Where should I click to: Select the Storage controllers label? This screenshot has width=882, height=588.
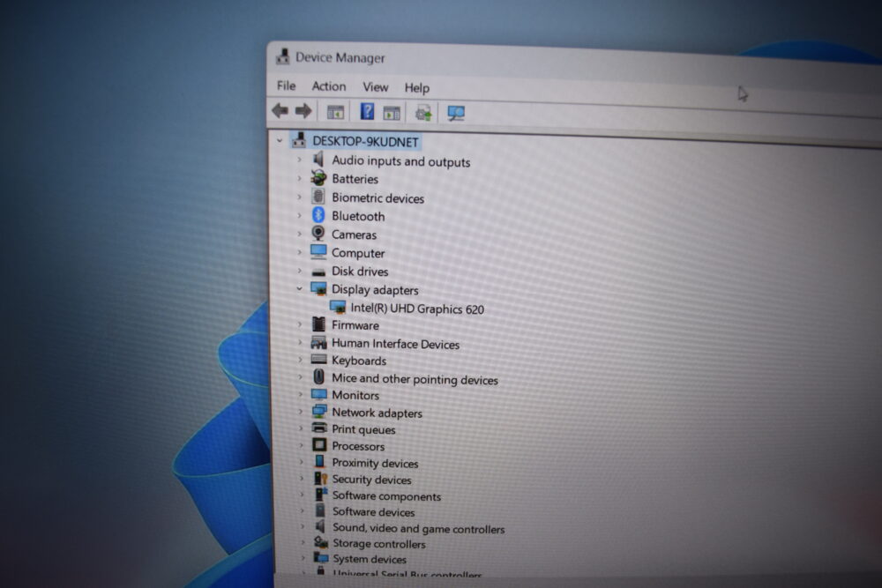379,544
